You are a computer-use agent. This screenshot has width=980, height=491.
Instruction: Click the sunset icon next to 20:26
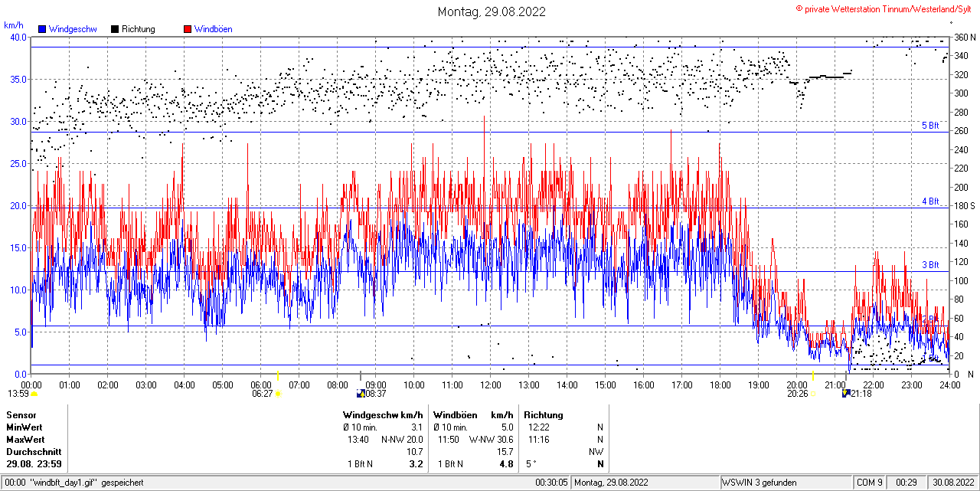(x=814, y=394)
